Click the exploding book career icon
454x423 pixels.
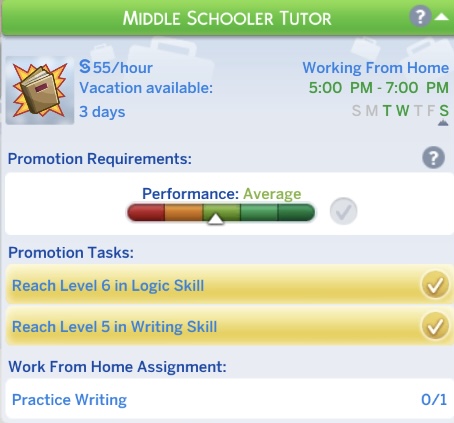click(x=40, y=90)
